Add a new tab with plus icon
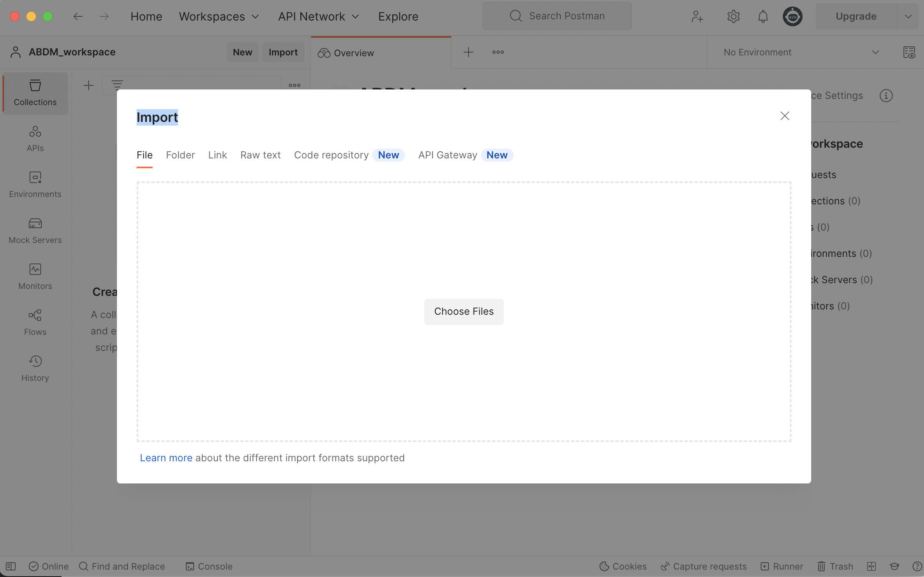 (x=468, y=52)
